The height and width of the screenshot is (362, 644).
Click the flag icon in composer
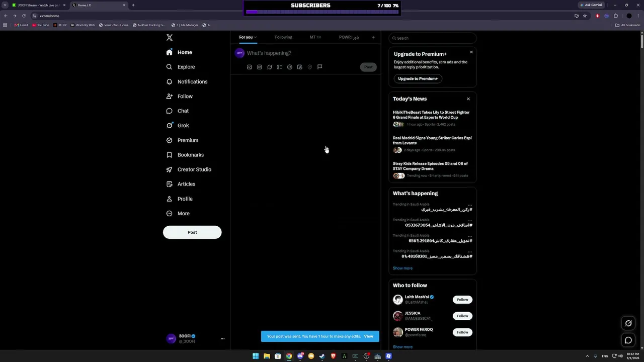320,67
